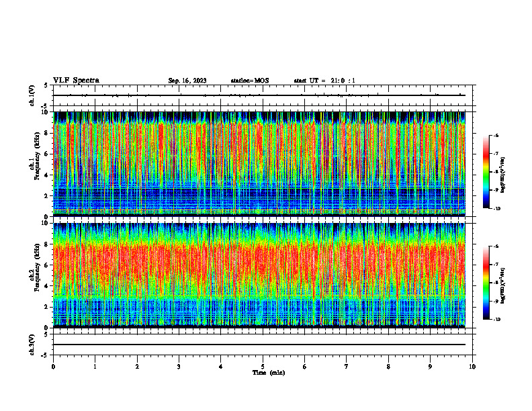Click time axis tick label "3"

coord(179,367)
